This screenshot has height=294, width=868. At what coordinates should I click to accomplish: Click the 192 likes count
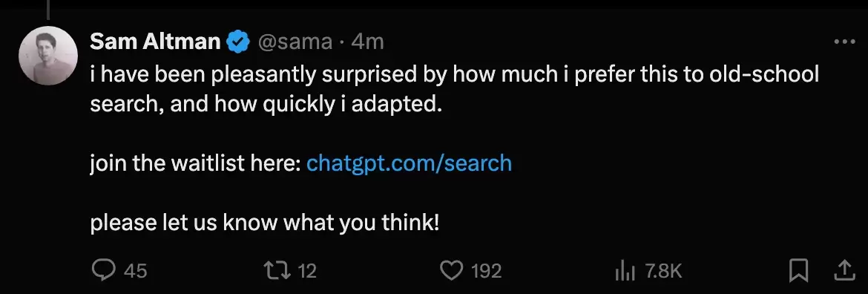click(487, 271)
